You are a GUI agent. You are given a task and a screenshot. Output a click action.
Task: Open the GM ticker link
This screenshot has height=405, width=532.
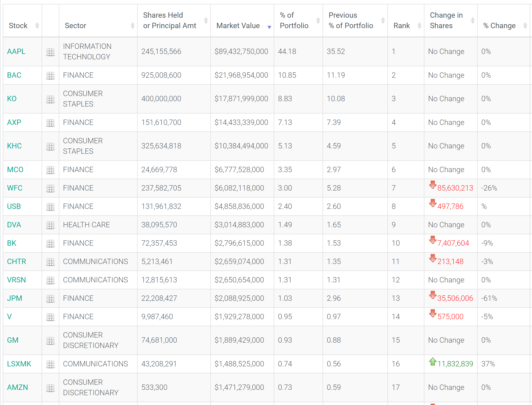(13, 340)
